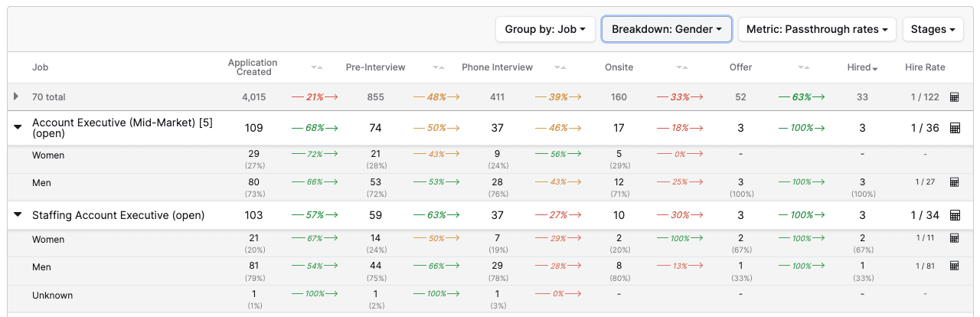Open calculator icon in 70 total row
This screenshot has width=980, height=317.
954,97
